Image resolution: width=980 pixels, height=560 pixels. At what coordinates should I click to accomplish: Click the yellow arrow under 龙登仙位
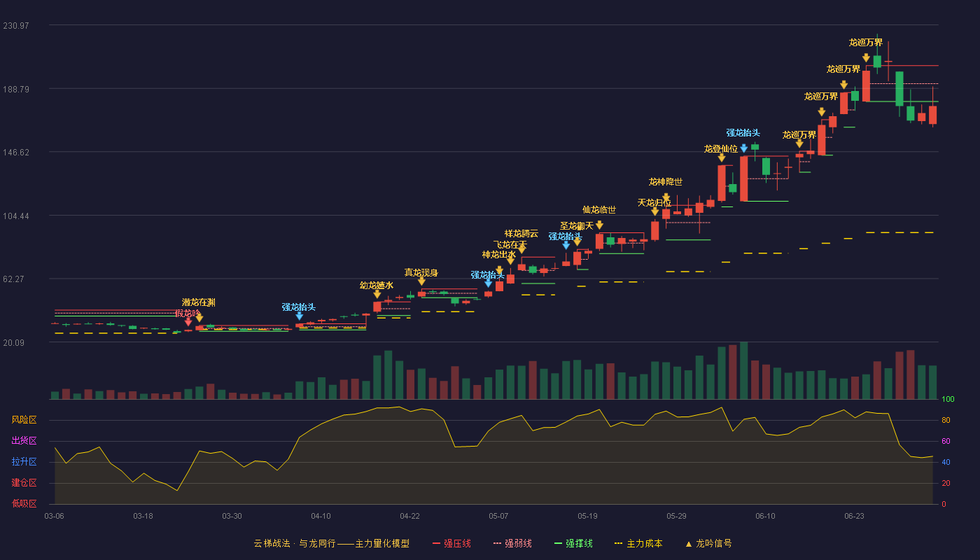[x=721, y=157]
